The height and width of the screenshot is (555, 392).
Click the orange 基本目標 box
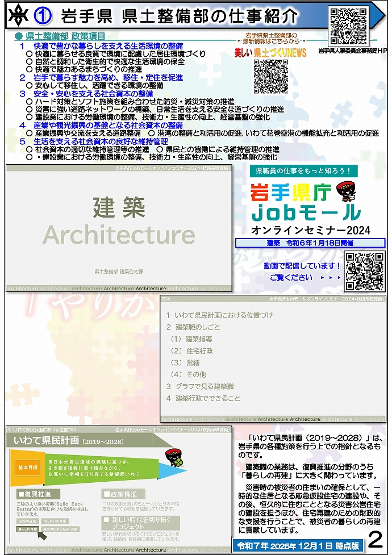pos(28,468)
